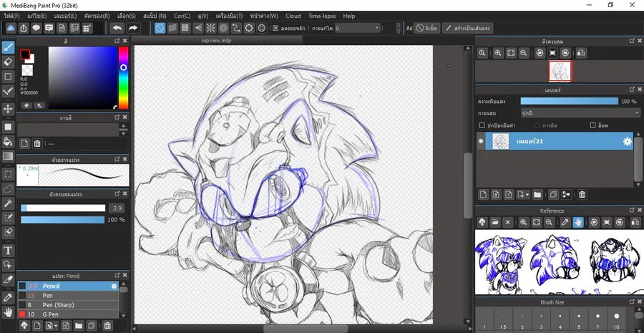Screen dimensions: 644x333
Task: Click the Redo arrow in toolbar
Action: click(132, 28)
